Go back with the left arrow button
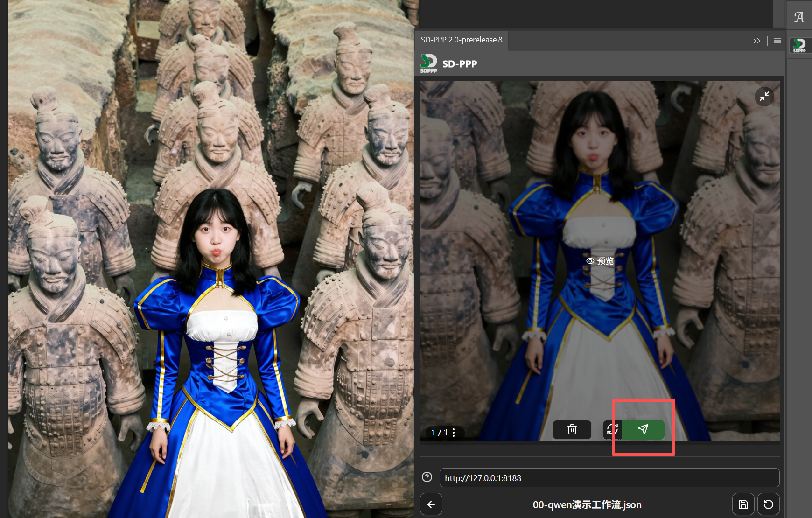812x518 pixels. click(431, 504)
